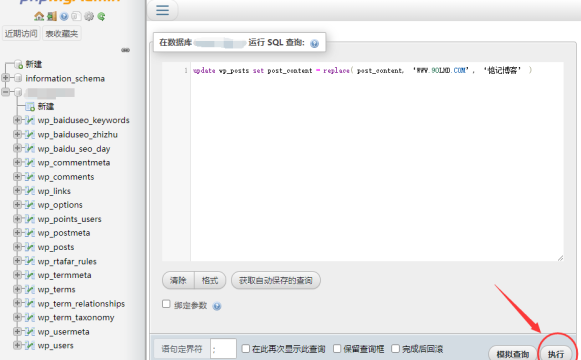This screenshot has width=581, height=360.
Task: Open help icon beside 绑定参数
Action: 217,306
